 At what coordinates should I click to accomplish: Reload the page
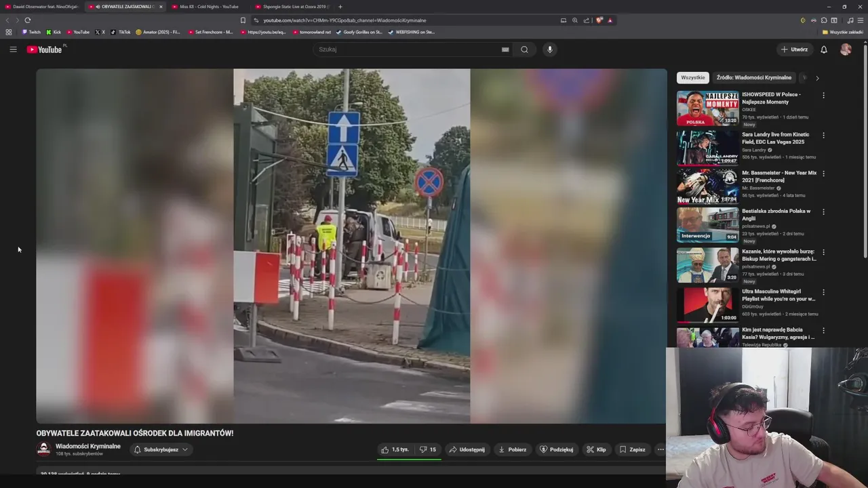tap(27, 20)
